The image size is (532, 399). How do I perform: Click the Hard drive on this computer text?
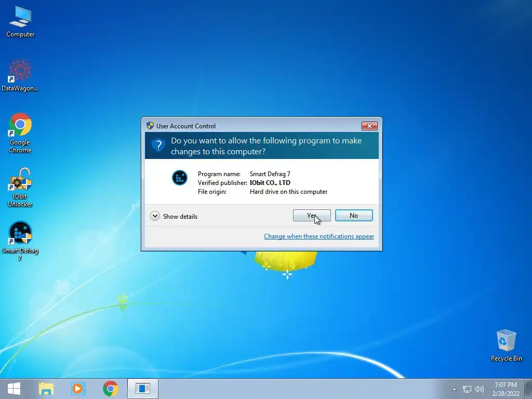pyautogui.click(x=289, y=191)
